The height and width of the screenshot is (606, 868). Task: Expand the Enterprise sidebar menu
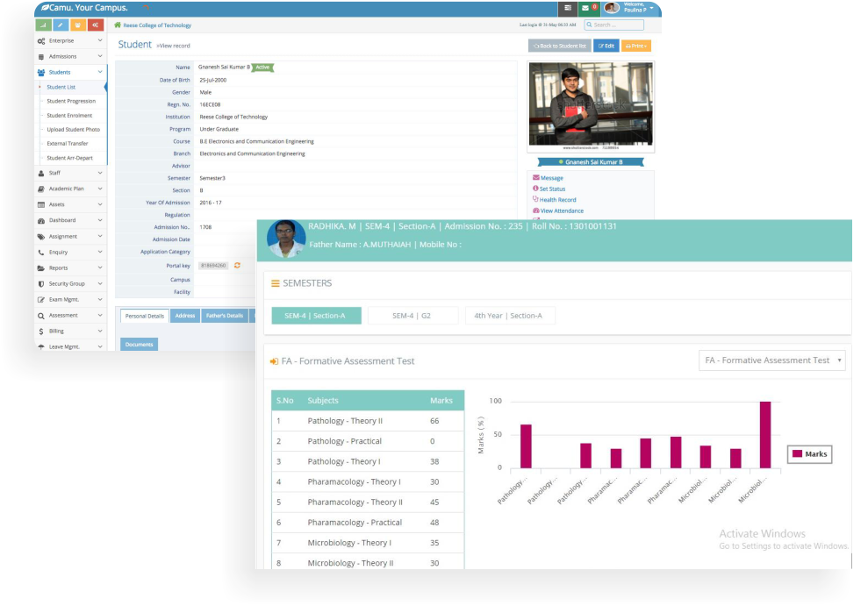[x=69, y=41]
